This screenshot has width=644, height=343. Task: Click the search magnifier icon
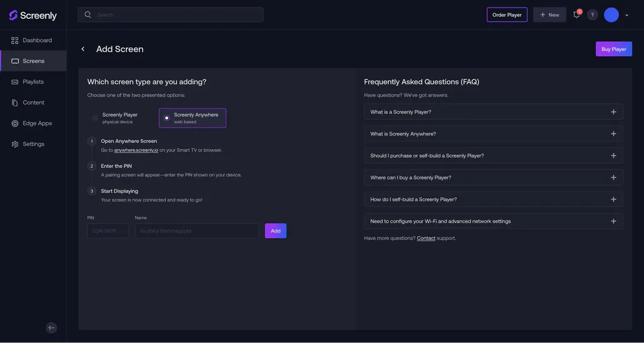(x=87, y=14)
